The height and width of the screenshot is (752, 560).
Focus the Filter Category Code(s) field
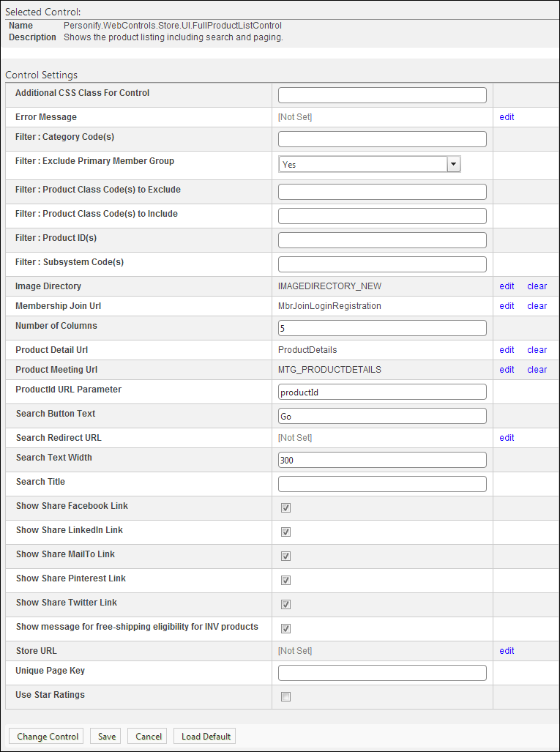(382, 139)
